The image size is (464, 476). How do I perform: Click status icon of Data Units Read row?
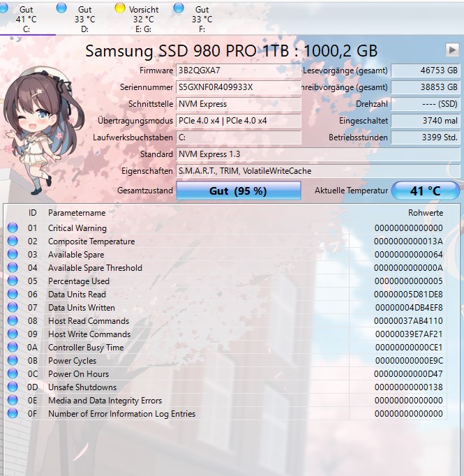[13, 294]
